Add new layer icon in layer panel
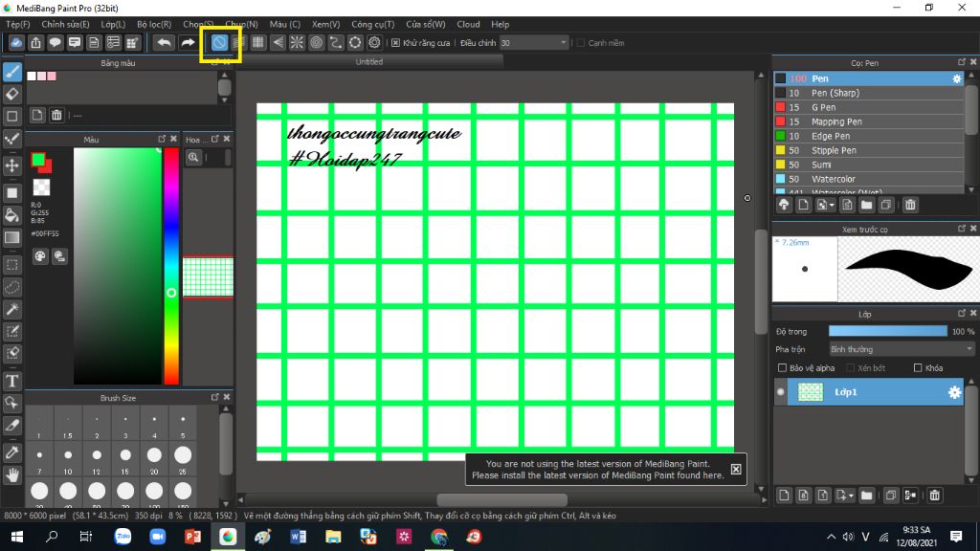The height and width of the screenshot is (551, 980). pyautogui.click(x=784, y=496)
